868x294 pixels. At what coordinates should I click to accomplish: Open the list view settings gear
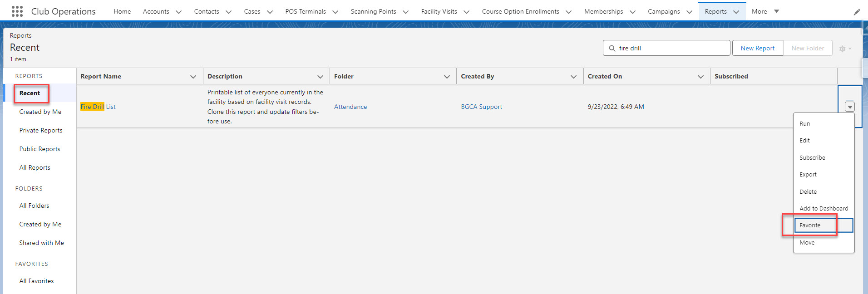click(844, 49)
